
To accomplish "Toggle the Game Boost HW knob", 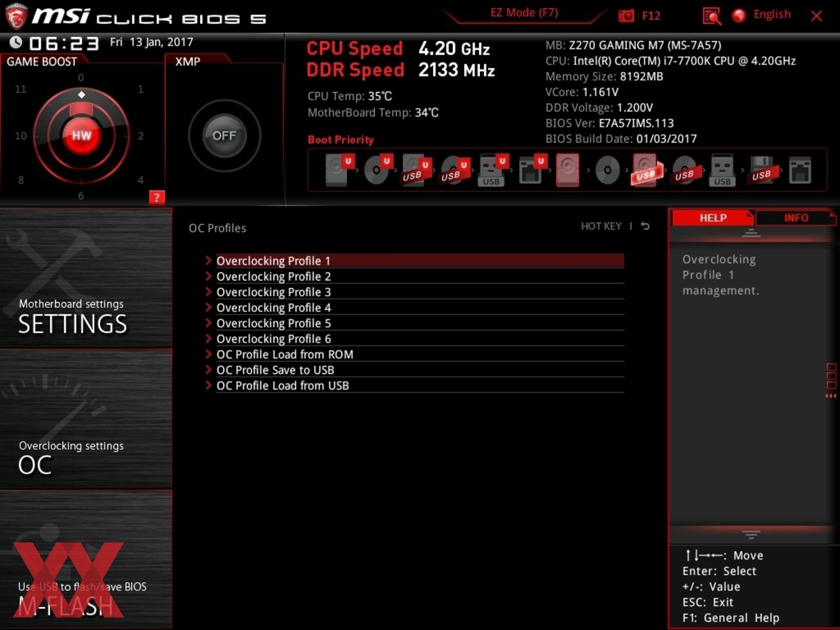I will [81, 135].
